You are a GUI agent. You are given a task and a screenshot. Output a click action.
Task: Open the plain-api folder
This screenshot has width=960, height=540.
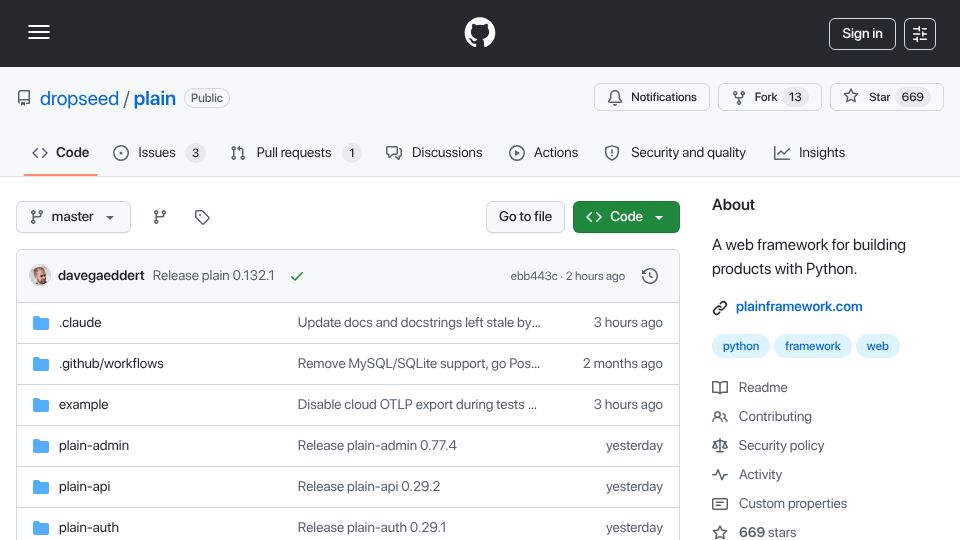[x=84, y=487]
